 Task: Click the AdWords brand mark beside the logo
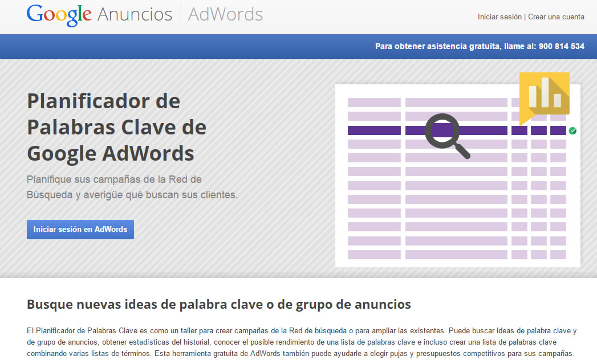[225, 15]
